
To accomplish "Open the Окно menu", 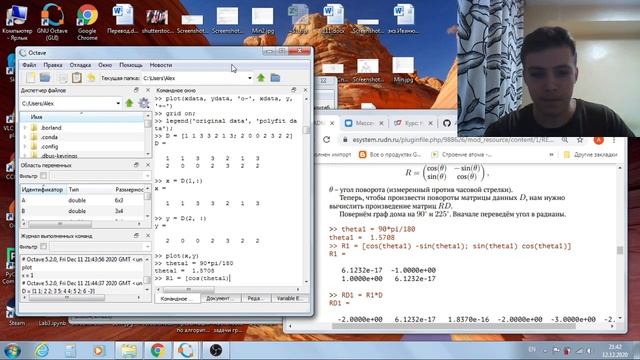I will point(105,65).
